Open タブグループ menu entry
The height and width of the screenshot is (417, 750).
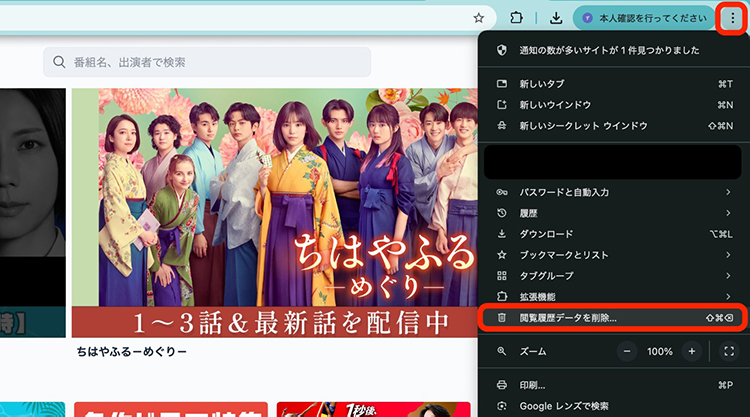coord(613,276)
